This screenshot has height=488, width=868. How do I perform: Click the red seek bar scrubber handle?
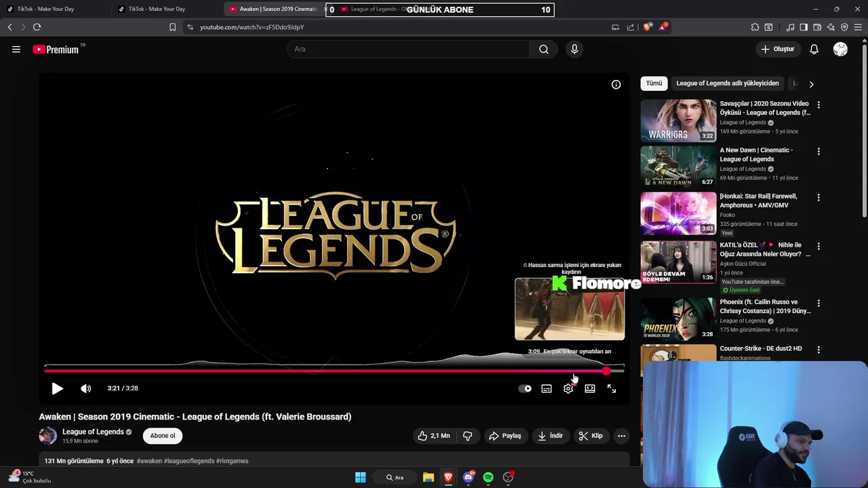606,371
